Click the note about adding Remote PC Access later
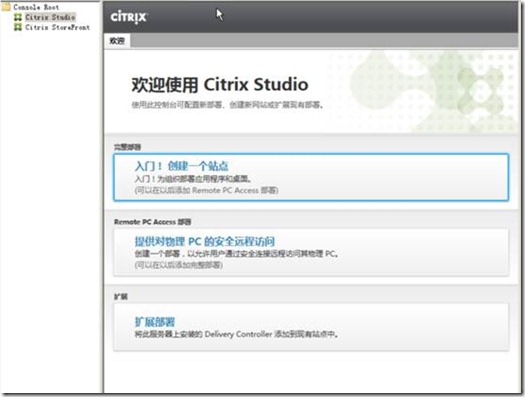Image resolution: width=525 pixels, height=397 pixels. coord(206,190)
